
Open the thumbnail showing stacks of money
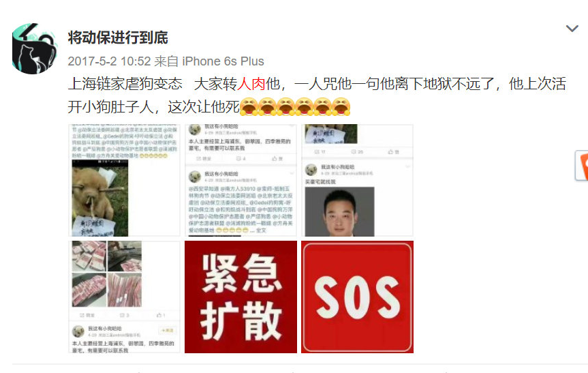tap(124, 297)
